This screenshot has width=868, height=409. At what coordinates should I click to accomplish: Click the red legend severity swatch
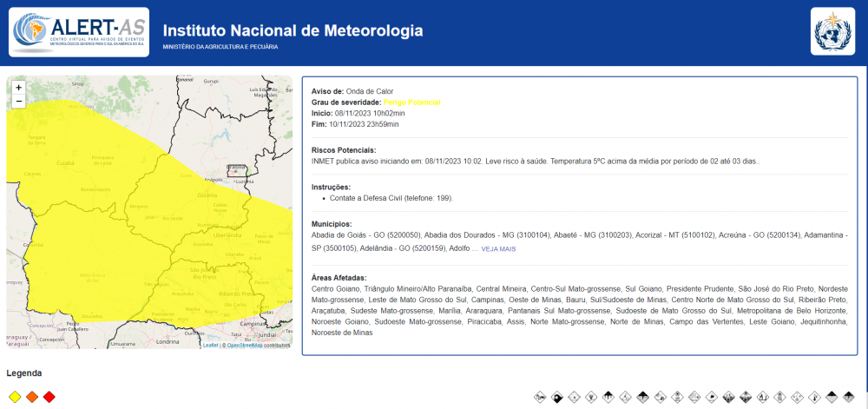(x=49, y=397)
